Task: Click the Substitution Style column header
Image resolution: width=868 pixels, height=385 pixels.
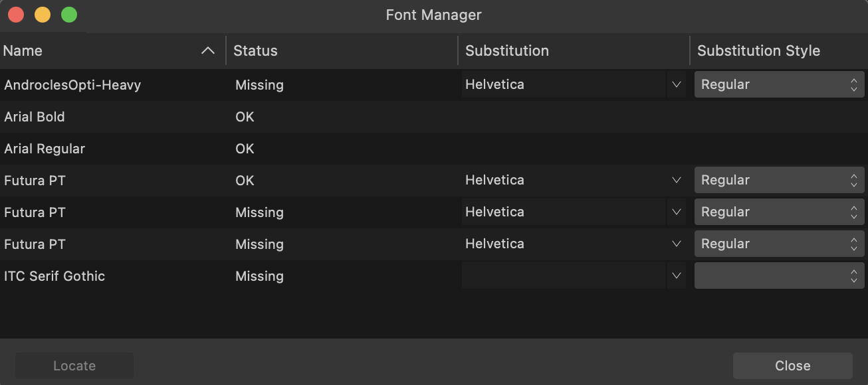Action: tap(779, 50)
